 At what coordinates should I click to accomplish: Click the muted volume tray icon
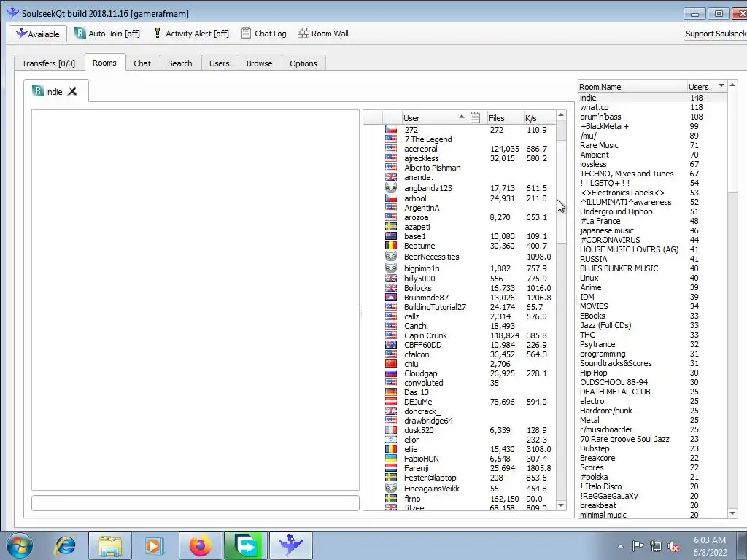click(673, 547)
